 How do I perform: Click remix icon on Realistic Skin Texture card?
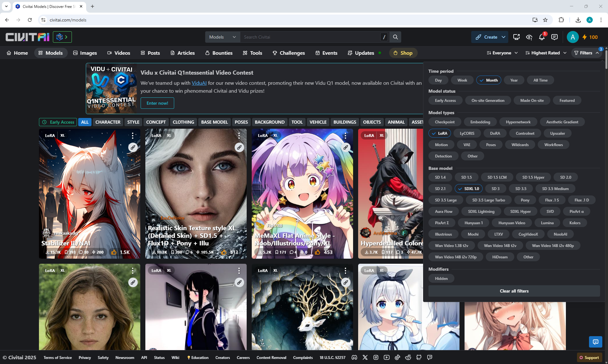point(239,147)
